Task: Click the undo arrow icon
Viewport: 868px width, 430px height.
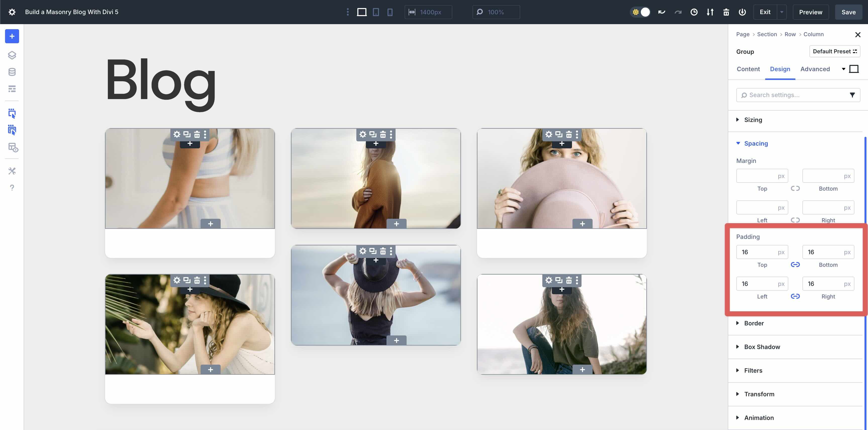Action: pos(661,12)
